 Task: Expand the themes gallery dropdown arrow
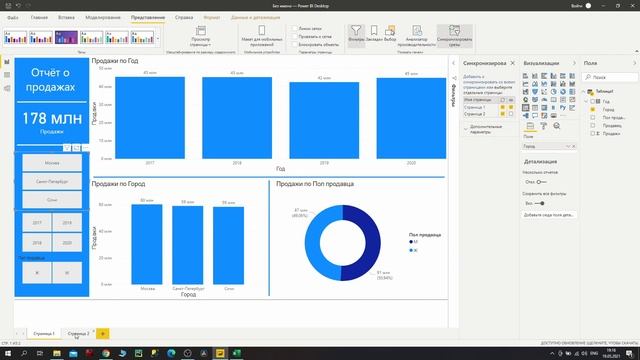[x=158, y=39]
